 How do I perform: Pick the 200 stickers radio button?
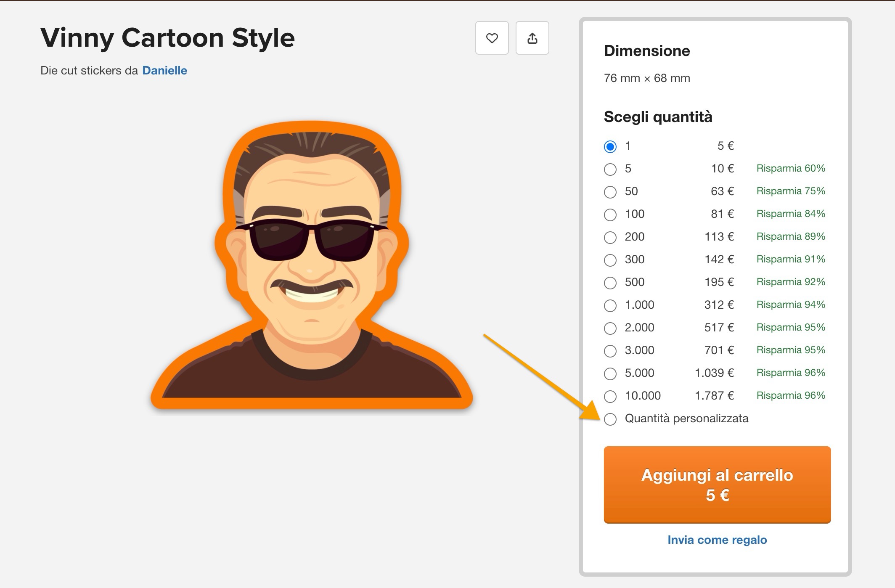610,238
